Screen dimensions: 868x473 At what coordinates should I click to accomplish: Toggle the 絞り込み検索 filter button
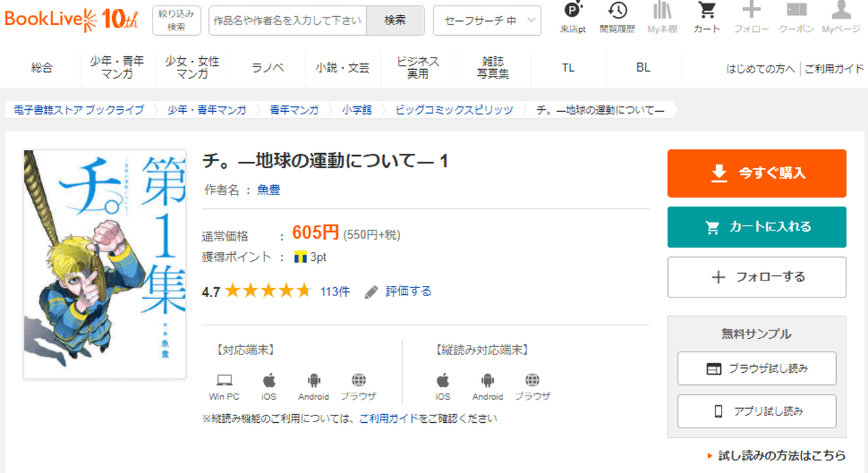point(176,20)
